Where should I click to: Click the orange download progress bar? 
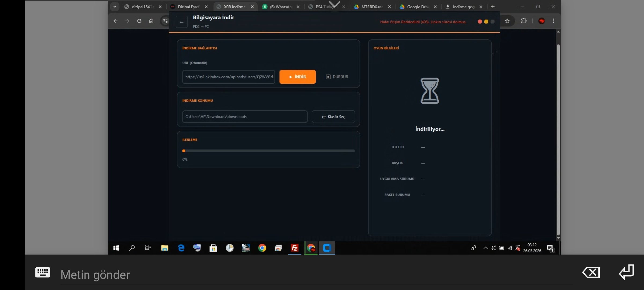pyautogui.click(x=268, y=151)
